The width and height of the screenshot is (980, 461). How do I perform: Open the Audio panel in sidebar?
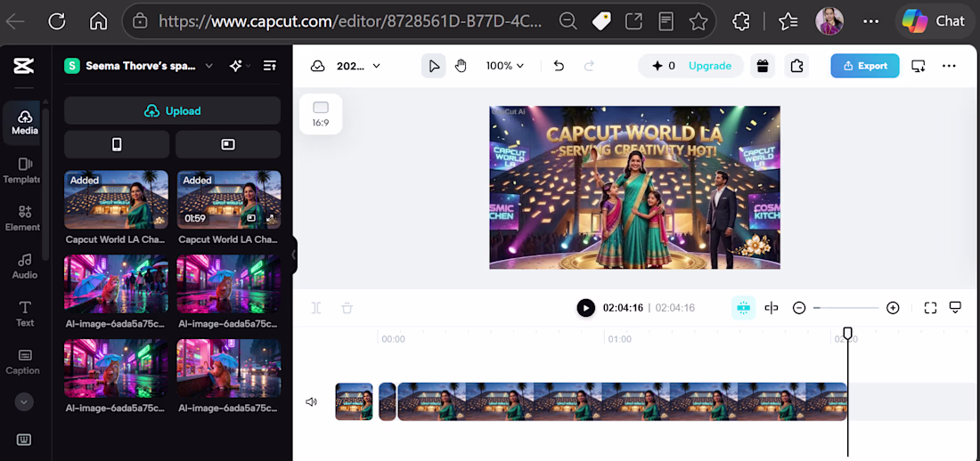tap(24, 266)
